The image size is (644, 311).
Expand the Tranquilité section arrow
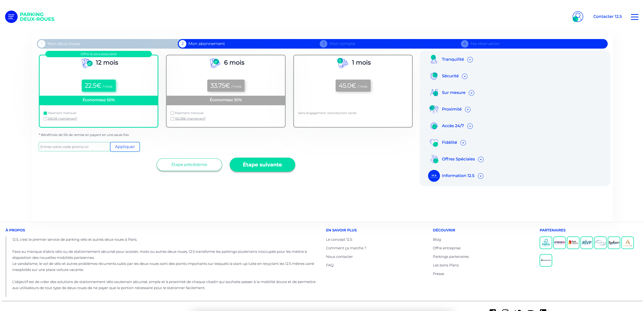point(470,60)
